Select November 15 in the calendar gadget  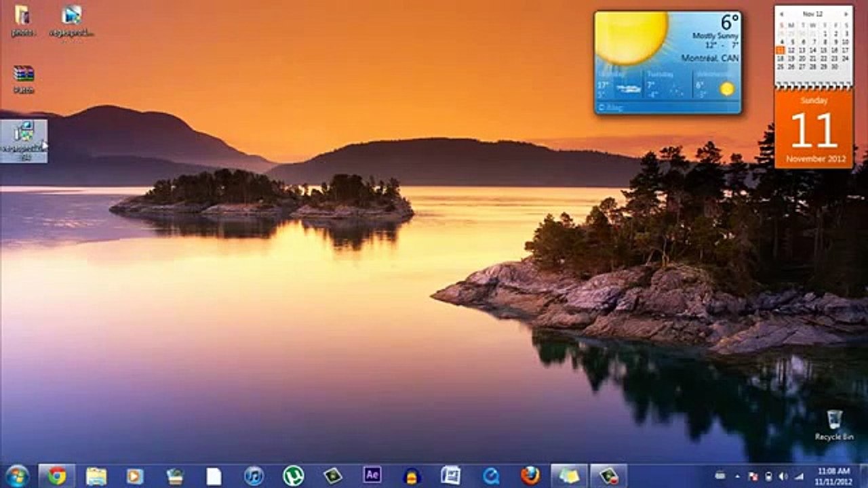[824, 50]
